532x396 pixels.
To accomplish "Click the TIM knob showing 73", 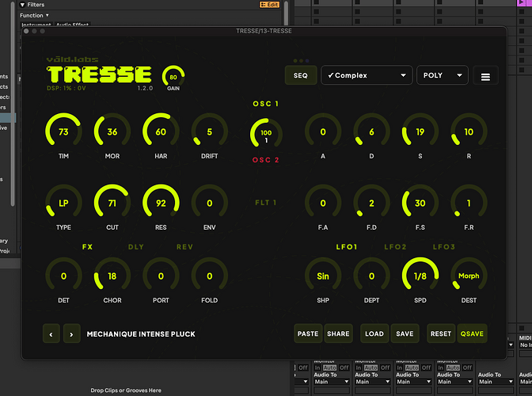I will [63, 131].
